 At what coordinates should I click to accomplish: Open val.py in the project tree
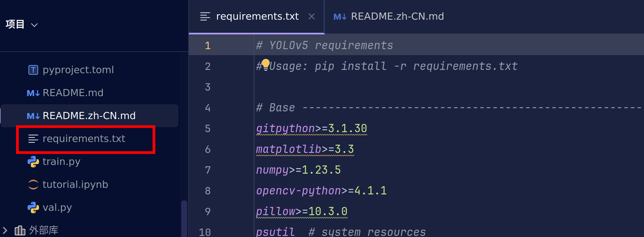click(x=57, y=208)
